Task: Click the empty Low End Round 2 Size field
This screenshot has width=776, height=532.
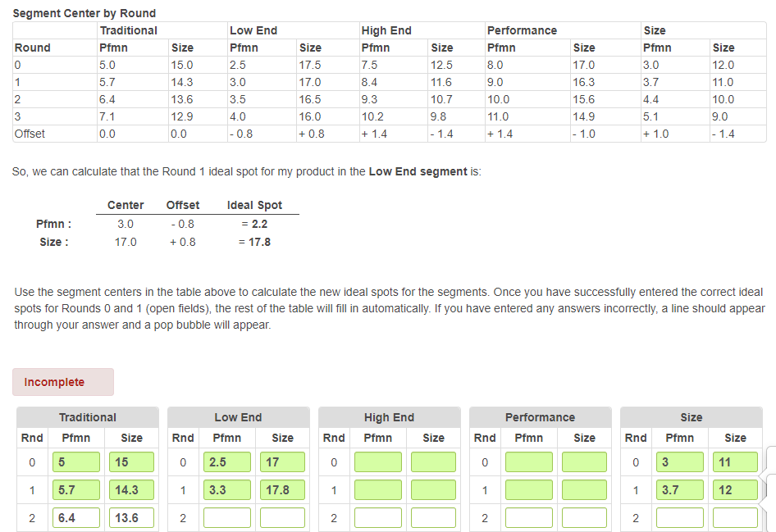Action: pyautogui.click(x=282, y=517)
